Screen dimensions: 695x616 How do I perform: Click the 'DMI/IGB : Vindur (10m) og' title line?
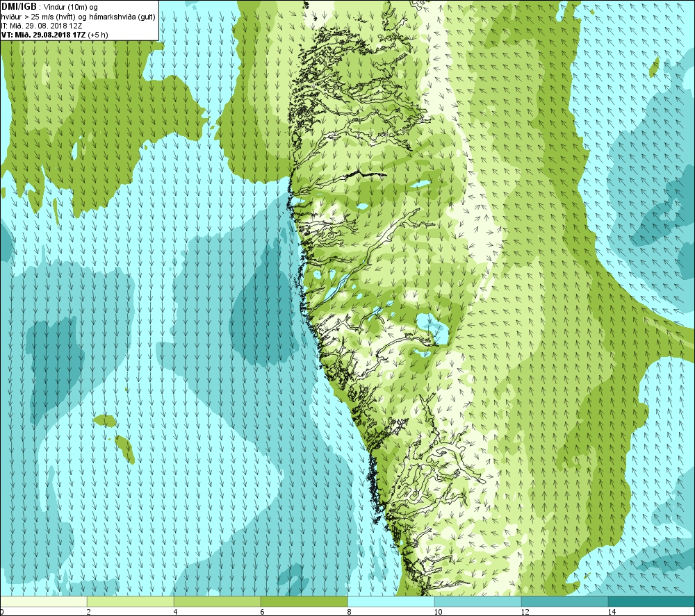(x=49, y=7)
